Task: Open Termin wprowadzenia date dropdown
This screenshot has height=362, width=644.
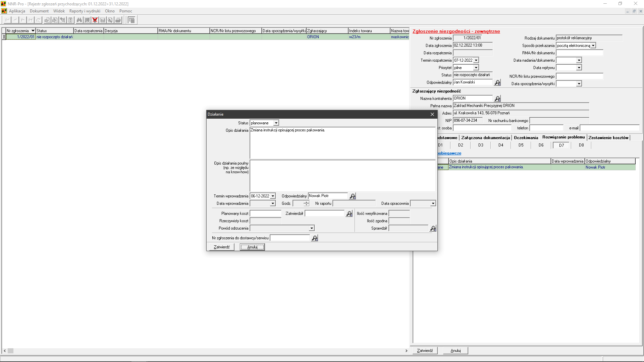Action: pos(273,196)
